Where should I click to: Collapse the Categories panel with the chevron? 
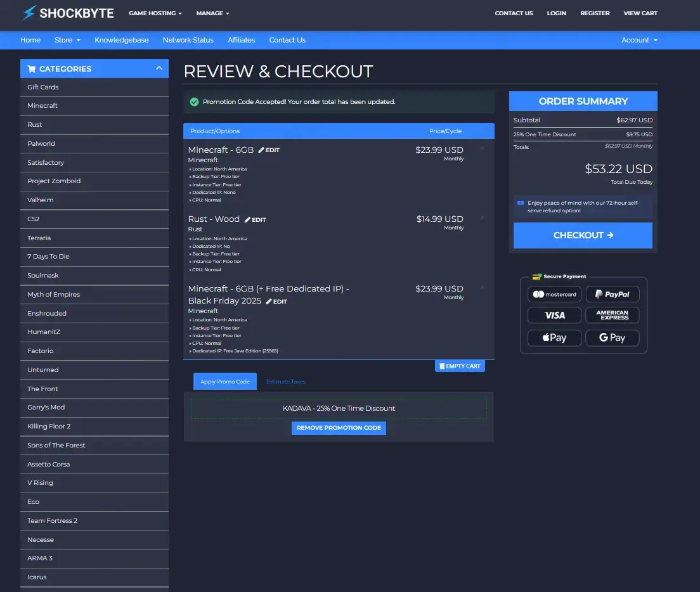[159, 68]
